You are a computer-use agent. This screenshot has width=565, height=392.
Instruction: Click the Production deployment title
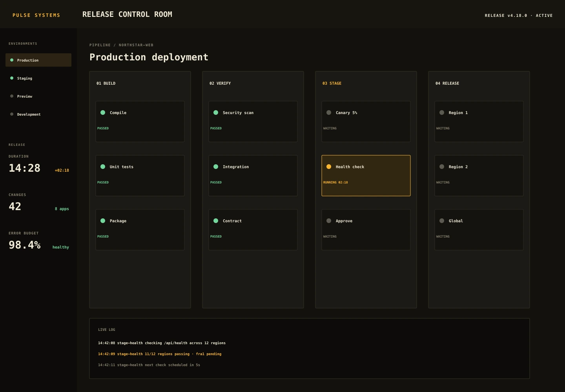(x=149, y=57)
